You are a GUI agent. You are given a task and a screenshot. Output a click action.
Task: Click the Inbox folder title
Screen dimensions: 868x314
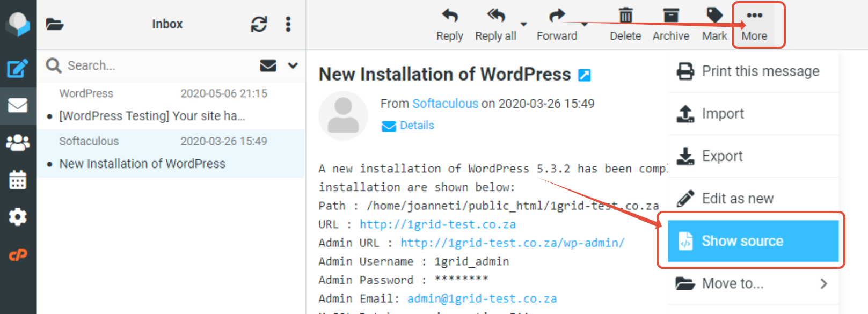tap(167, 24)
